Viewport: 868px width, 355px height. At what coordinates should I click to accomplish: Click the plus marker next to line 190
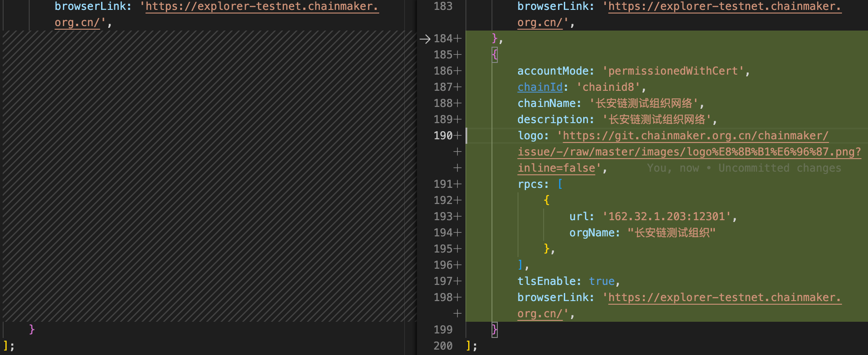click(457, 136)
